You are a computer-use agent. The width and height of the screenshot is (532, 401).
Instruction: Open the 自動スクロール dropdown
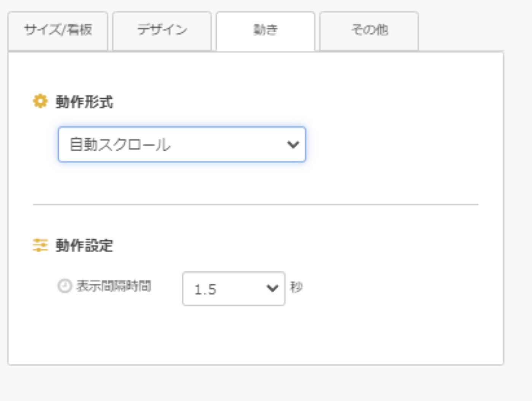(x=182, y=144)
